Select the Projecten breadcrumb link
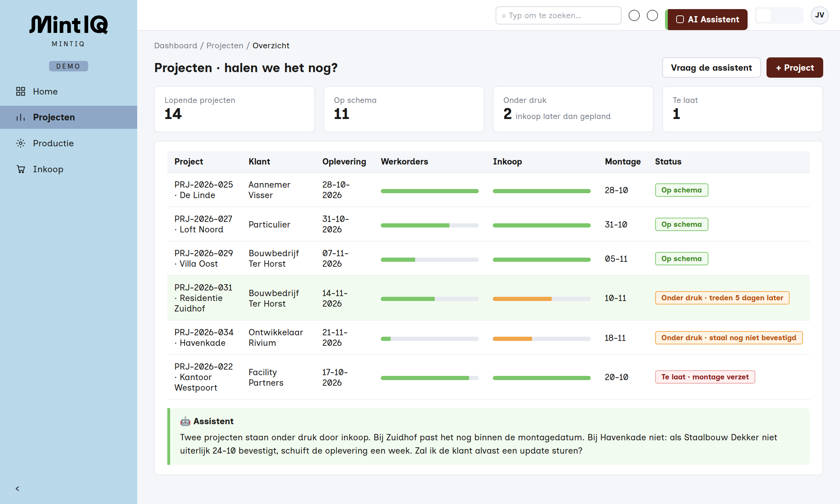 click(225, 45)
